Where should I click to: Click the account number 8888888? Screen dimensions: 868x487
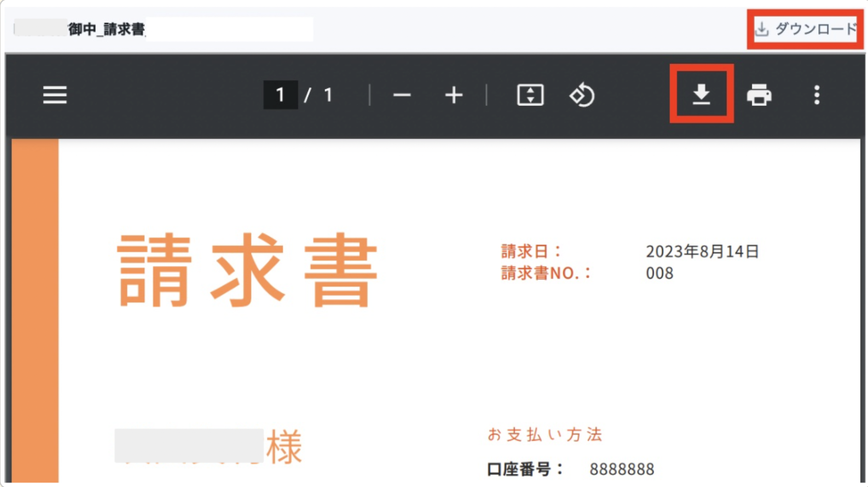pyautogui.click(x=621, y=469)
